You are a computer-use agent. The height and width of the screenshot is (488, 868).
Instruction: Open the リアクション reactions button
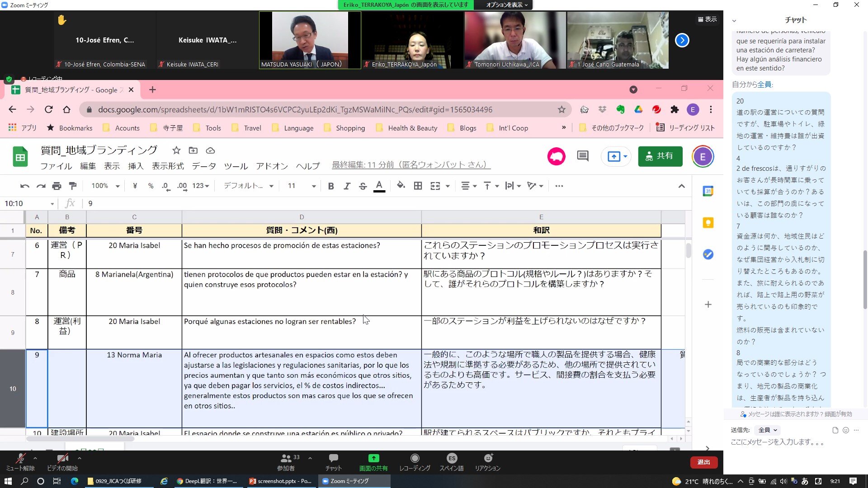click(487, 462)
